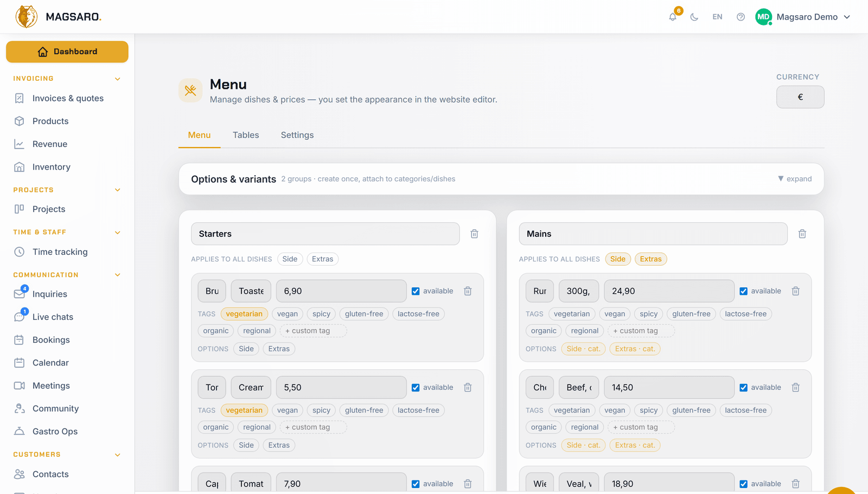Open Contacts in the sidebar
Image resolution: width=868 pixels, height=494 pixels.
point(67,474)
